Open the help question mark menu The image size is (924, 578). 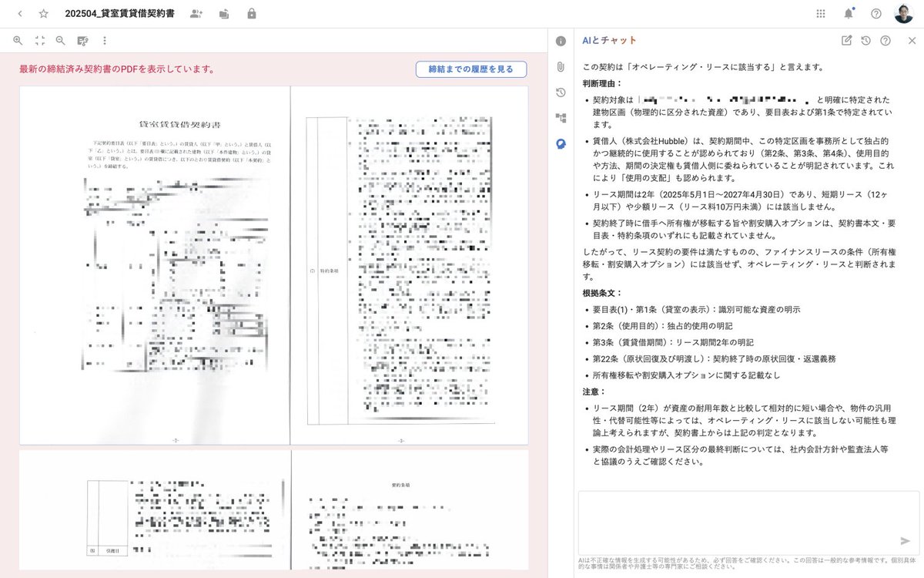pyautogui.click(x=877, y=13)
